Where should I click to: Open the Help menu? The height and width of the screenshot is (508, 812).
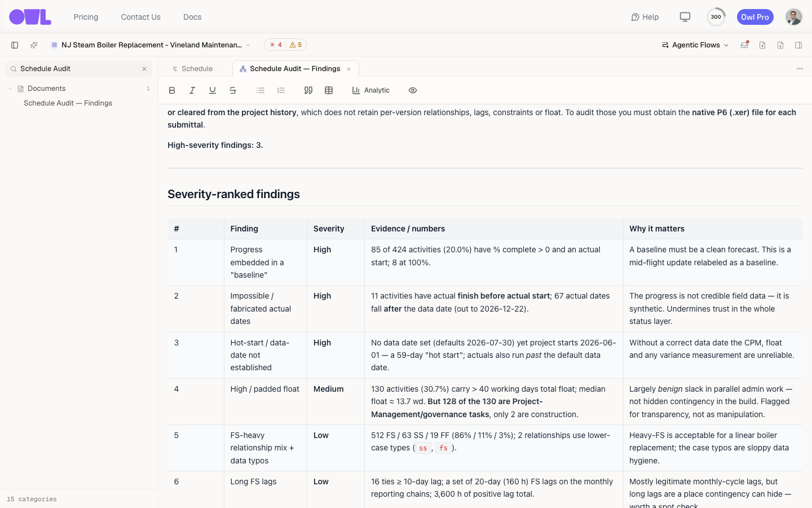click(645, 17)
